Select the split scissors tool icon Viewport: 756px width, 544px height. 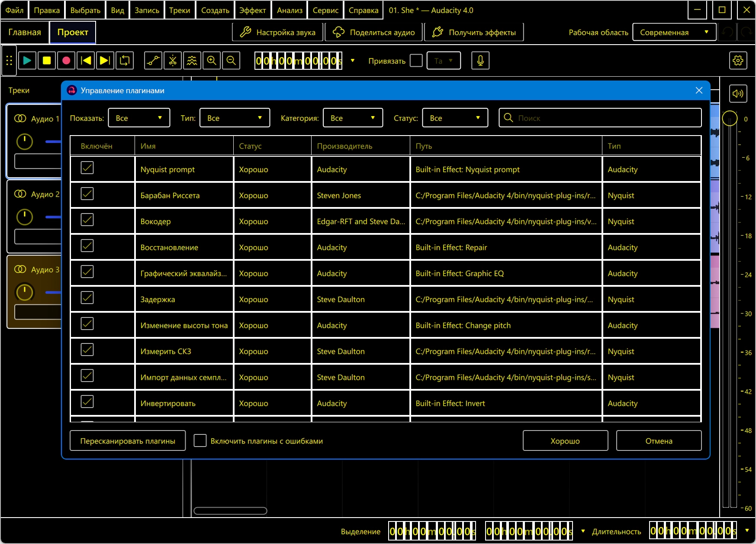[x=173, y=61]
